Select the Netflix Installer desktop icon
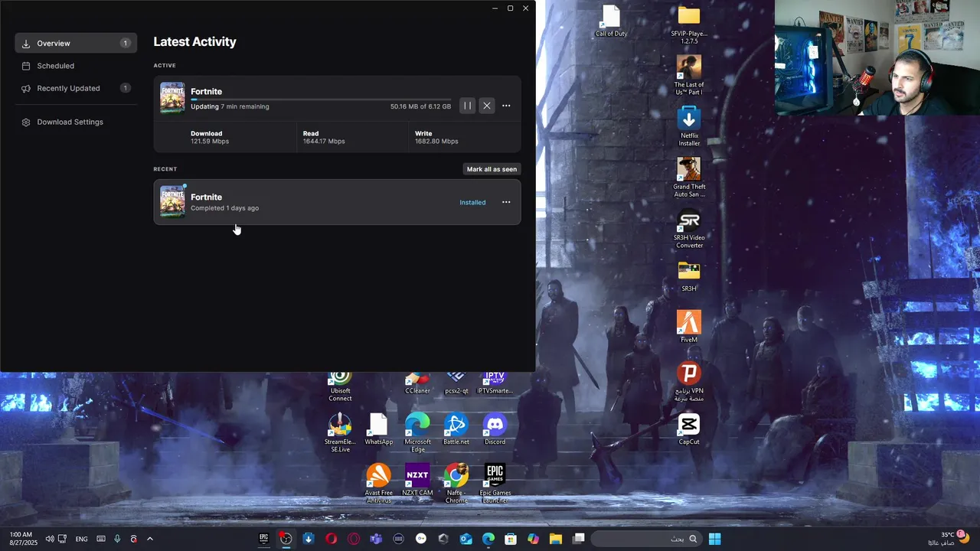 (x=689, y=127)
